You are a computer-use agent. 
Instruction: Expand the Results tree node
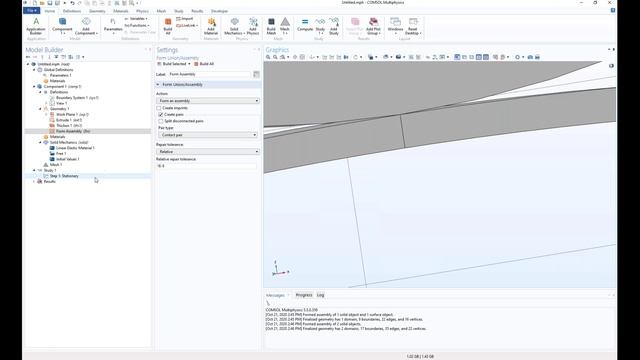click(x=34, y=181)
